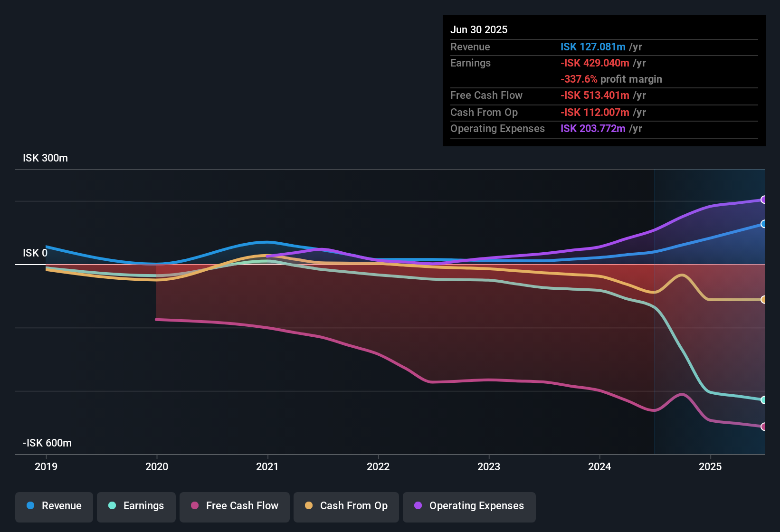
Task: Toggle the Operating Expenses series visibility
Action: [x=469, y=506]
